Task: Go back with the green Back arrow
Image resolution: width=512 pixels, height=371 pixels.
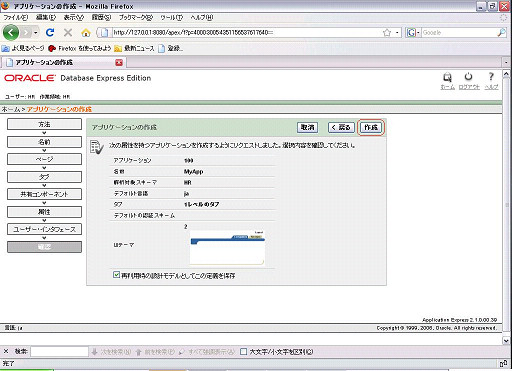Action: (x=11, y=33)
